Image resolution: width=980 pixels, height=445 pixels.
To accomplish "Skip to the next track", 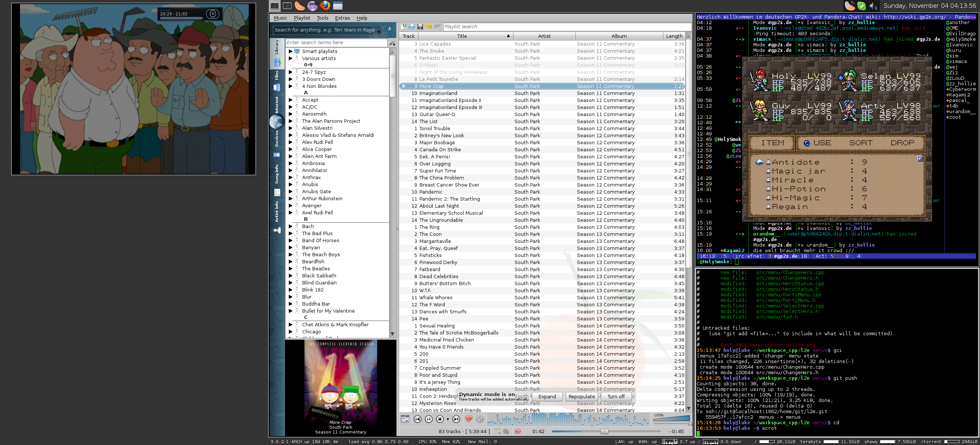I will [x=456, y=419].
